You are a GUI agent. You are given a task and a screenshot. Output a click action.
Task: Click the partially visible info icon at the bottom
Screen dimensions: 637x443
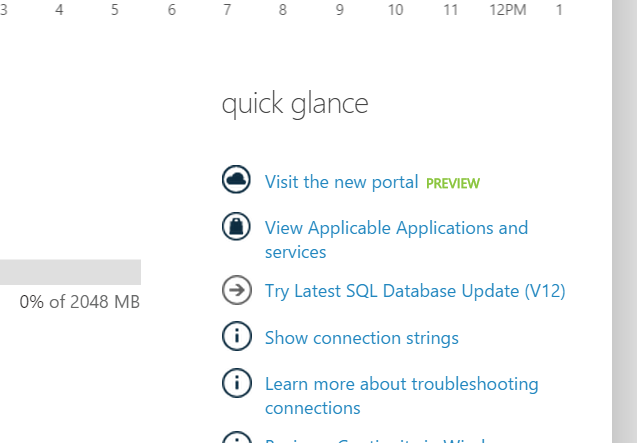pyautogui.click(x=236, y=439)
